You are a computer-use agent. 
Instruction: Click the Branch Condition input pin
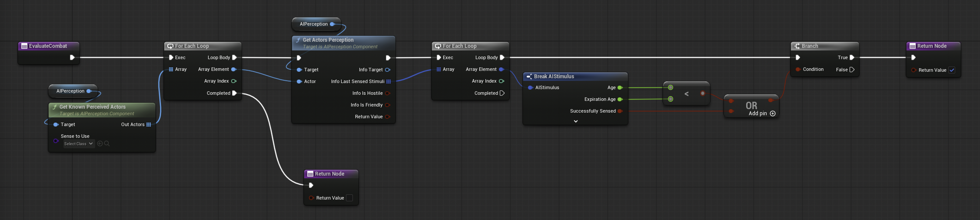pos(798,70)
